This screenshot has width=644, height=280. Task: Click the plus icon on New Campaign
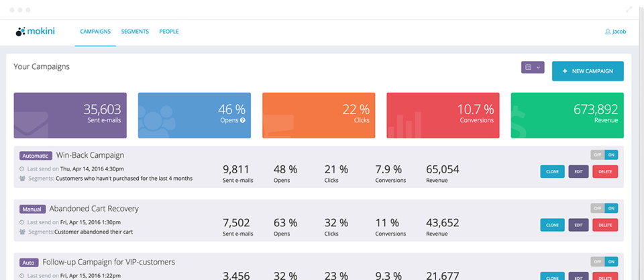[565, 71]
